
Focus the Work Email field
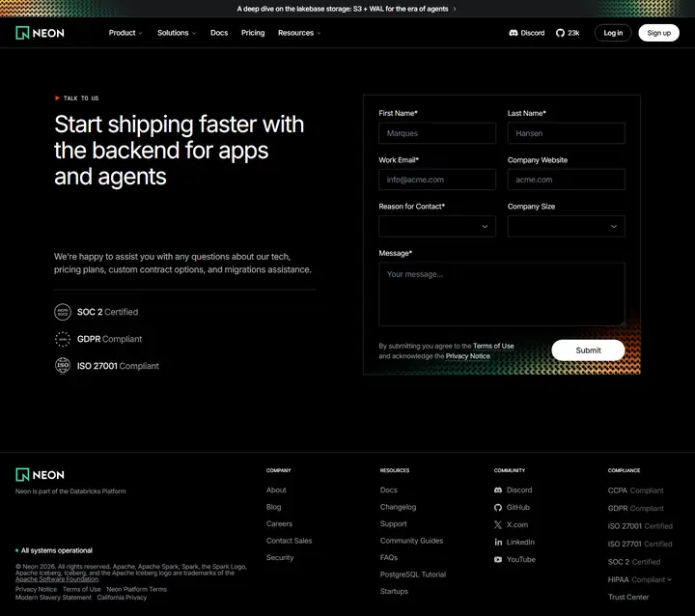point(437,180)
